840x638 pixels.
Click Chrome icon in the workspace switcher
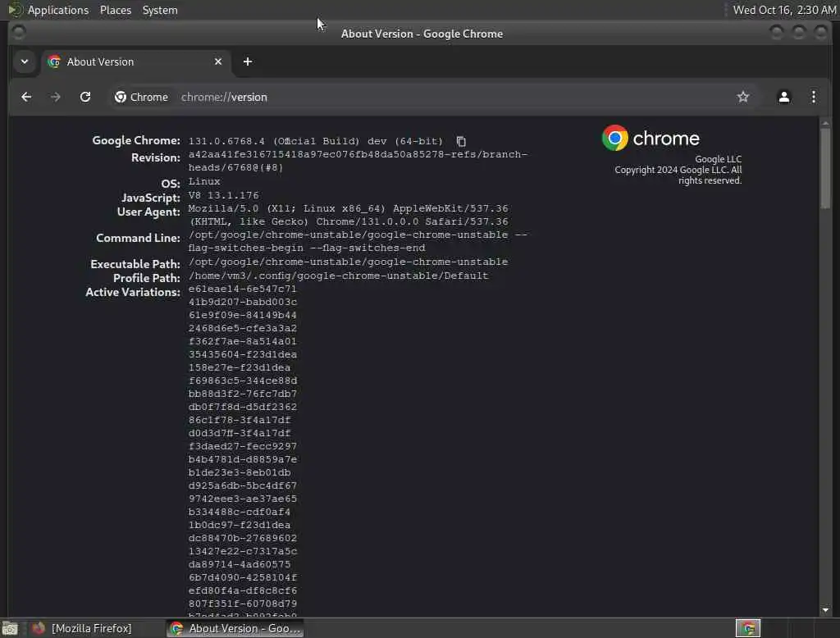[x=748, y=628]
